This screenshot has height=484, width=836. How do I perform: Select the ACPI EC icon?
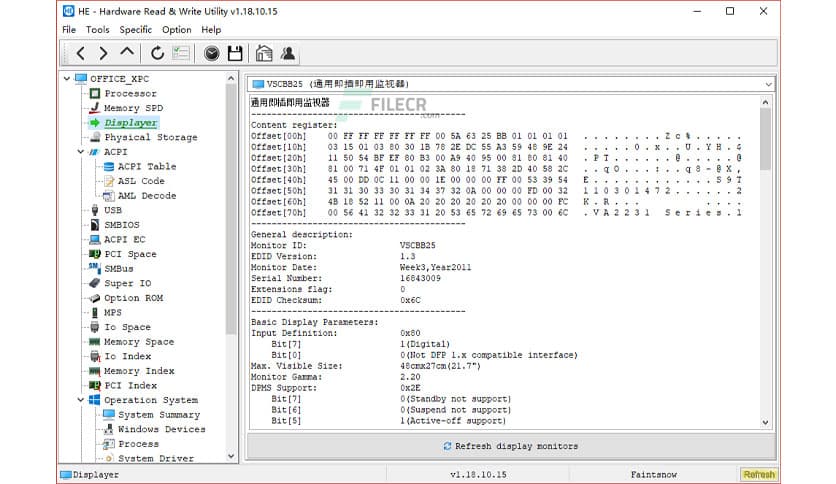click(x=95, y=239)
